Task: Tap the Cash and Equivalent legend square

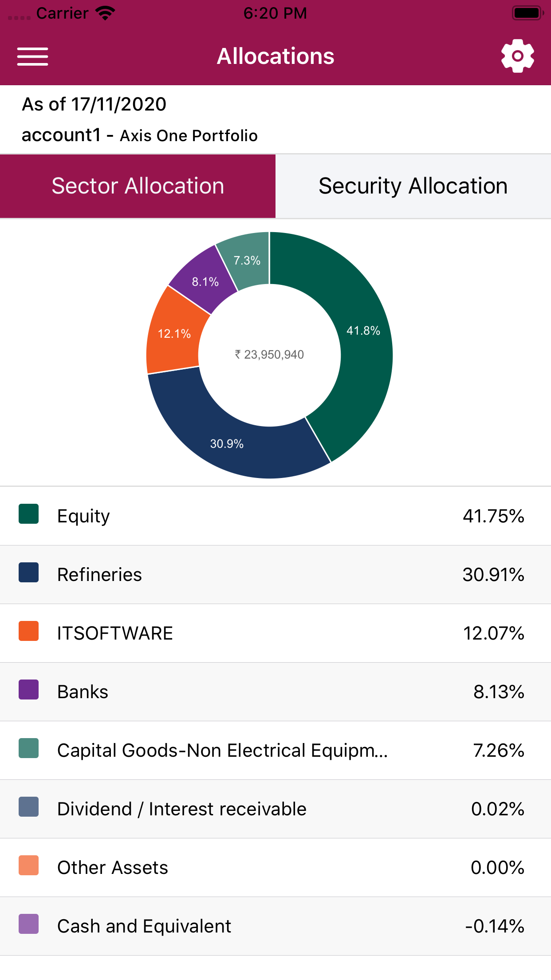Action: pos(29,926)
